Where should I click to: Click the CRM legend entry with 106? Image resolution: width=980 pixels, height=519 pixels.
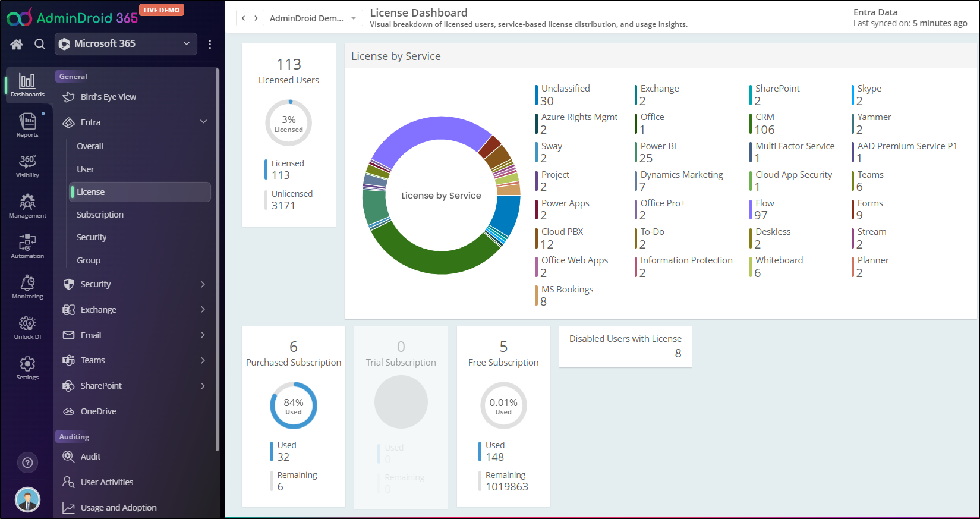click(x=765, y=124)
